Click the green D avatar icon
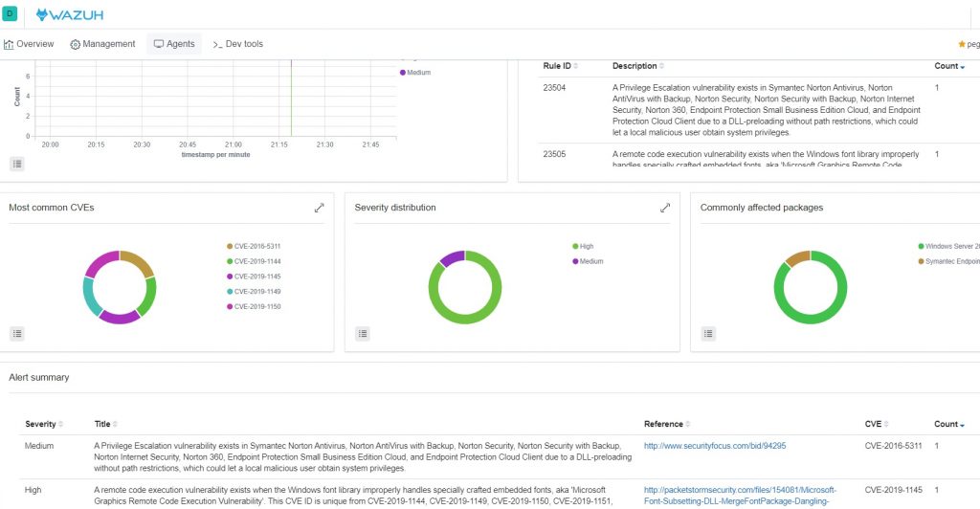This screenshot has height=509, width=980. pos(11,13)
